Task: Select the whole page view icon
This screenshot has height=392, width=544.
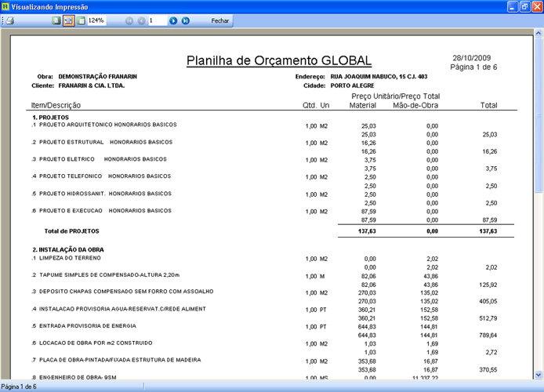Action: click(x=56, y=21)
